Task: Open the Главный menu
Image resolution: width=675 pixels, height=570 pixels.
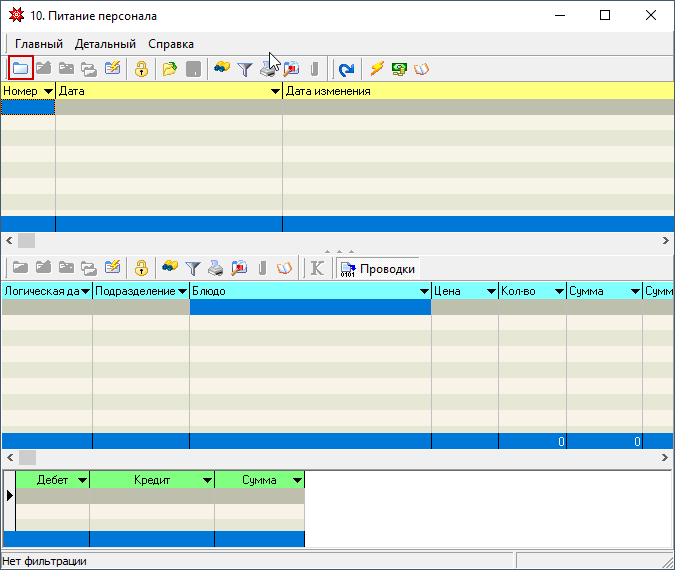Action: pos(39,44)
